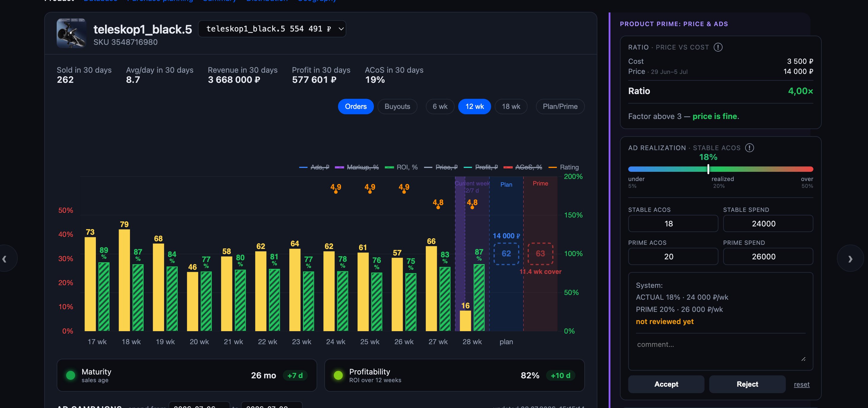Click the +10 d profitability badge
Image resolution: width=868 pixels, height=408 pixels.
coord(560,375)
